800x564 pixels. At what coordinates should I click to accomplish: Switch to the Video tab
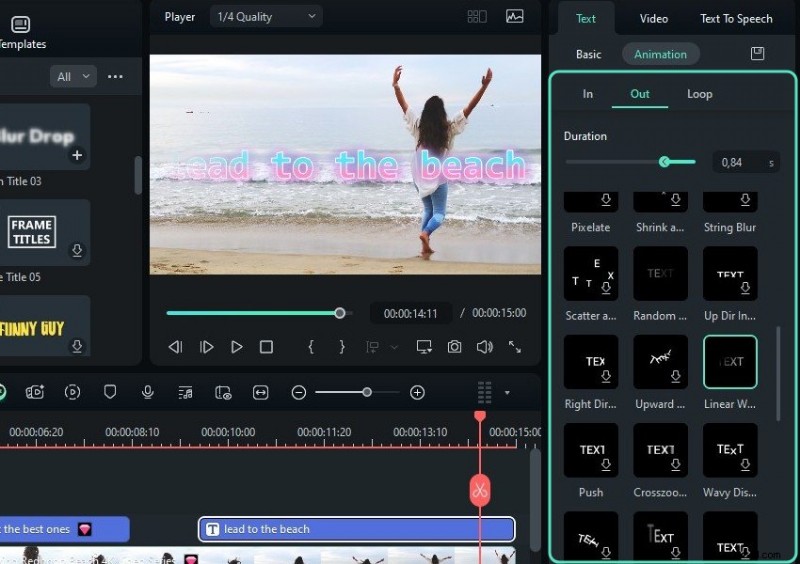[x=654, y=19]
